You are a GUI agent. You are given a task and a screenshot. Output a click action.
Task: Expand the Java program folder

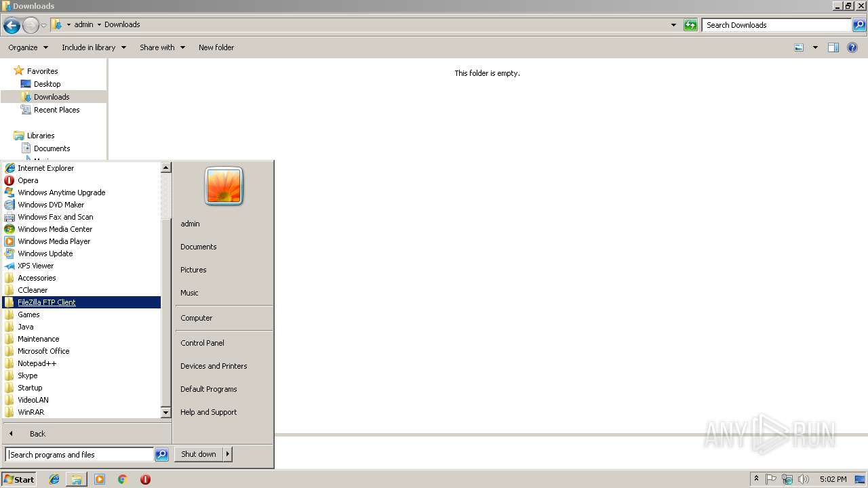(x=81, y=327)
